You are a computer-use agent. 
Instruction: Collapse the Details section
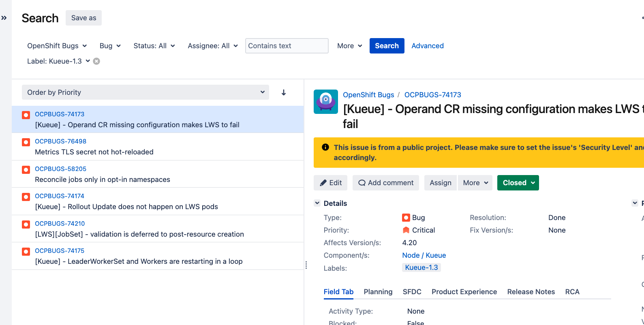tap(317, 203)
